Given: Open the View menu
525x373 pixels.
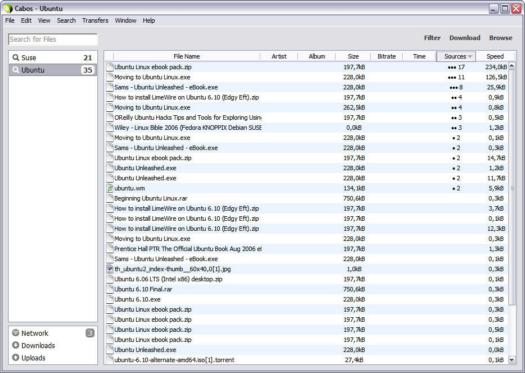Looking at the screenshot, I should (44, 20).
